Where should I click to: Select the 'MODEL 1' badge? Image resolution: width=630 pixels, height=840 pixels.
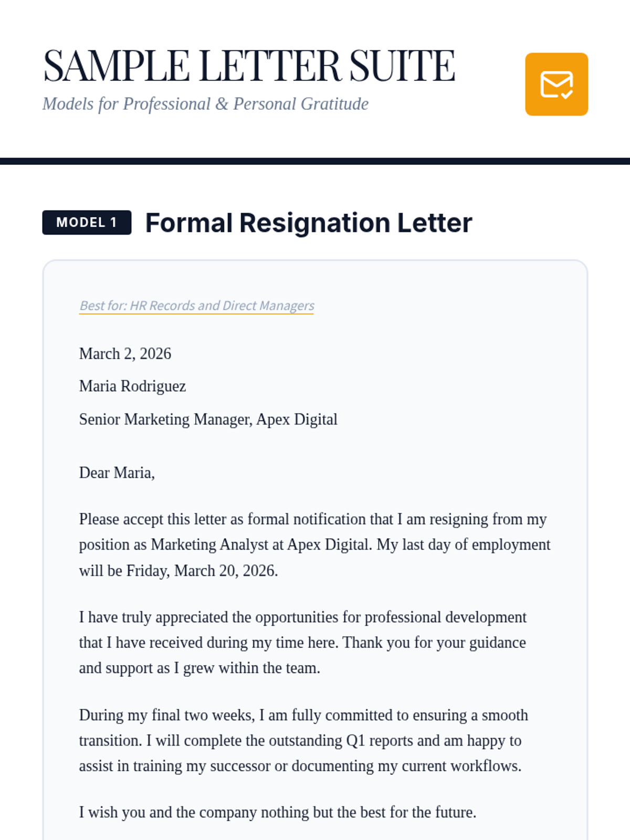coord(87,223)
